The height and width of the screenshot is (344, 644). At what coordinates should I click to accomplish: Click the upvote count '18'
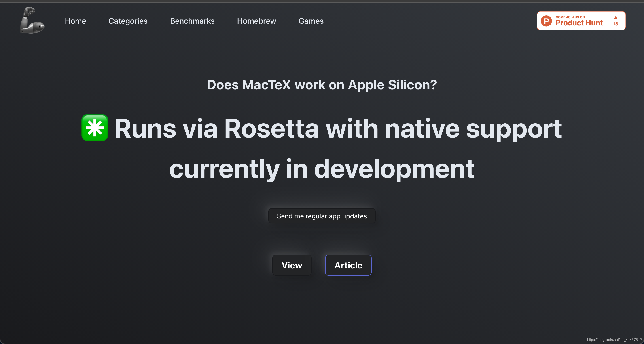pyautogui.click(x=616, y=24)
